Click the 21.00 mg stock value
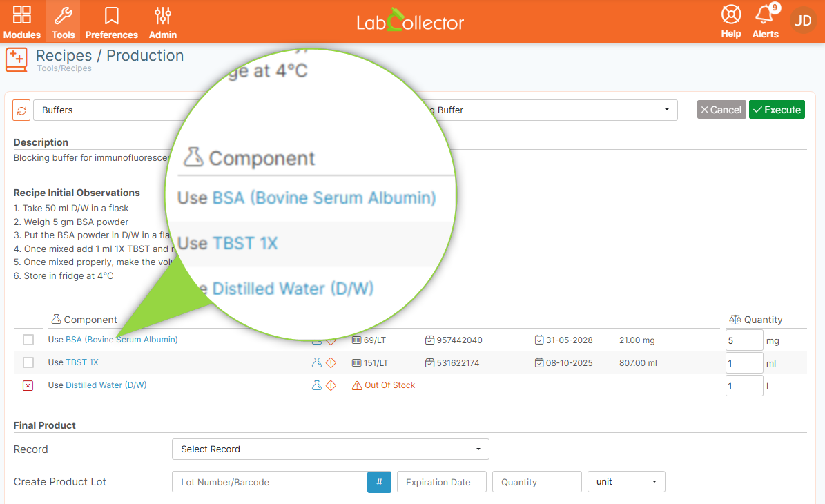The width and height of the screenshot is (825, 504). (637, 340)
